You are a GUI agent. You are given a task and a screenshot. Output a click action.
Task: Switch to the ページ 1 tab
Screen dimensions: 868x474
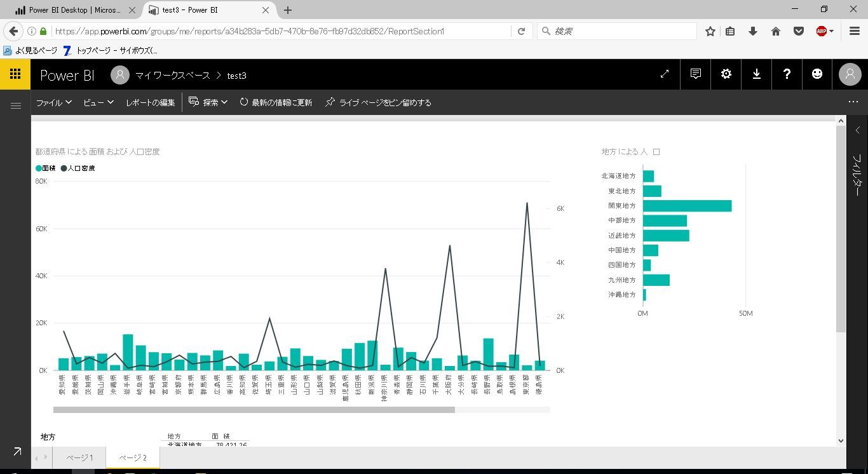pos(79,457)
